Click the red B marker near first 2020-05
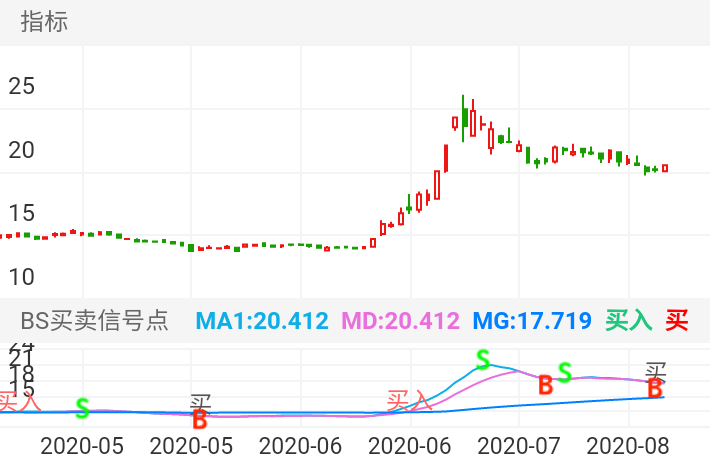This screenshot has width=710, height=472. 199,419
